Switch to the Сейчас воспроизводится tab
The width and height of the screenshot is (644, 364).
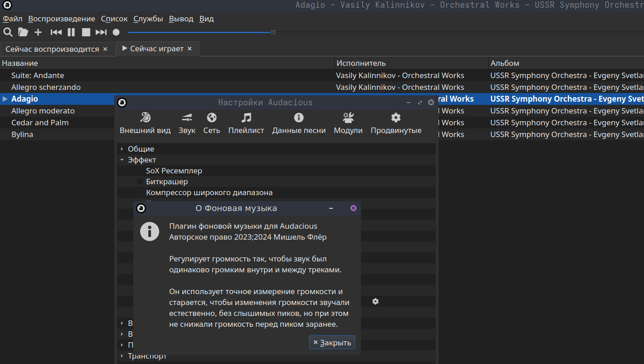[x=52, y=49]
